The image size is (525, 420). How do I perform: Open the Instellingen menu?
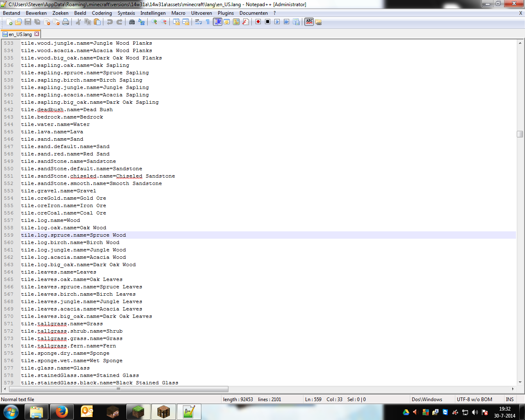[153, 13]
